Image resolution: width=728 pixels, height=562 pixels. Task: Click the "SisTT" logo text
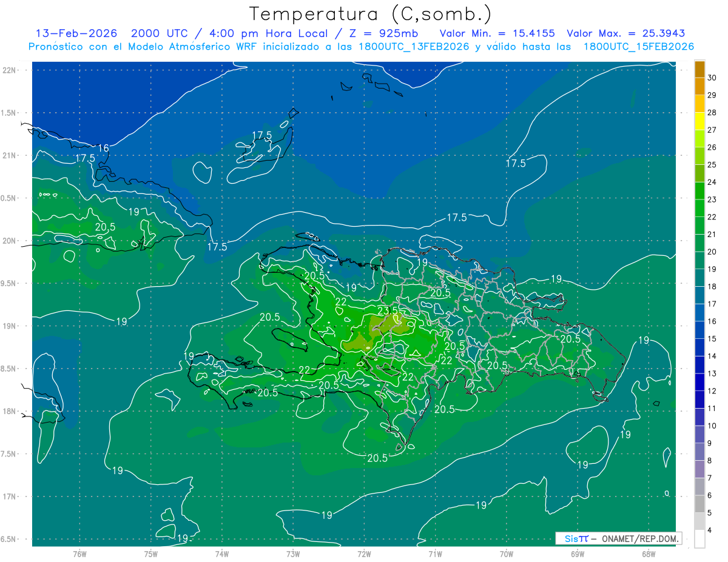(576, 538)
